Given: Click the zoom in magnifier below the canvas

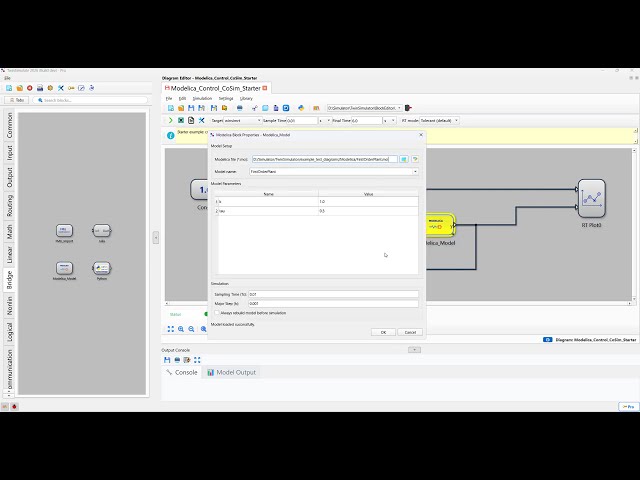Looking at the screenshot, I should [181, 329].
